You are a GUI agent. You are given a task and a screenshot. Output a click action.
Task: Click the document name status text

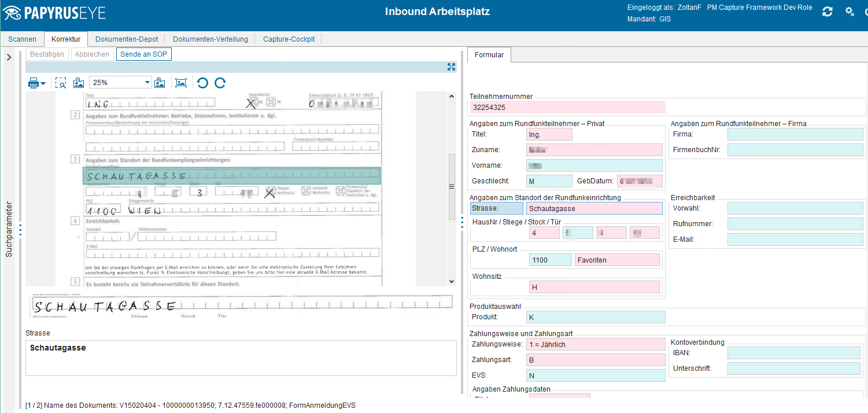pyautogui.click(x=190, y=405)
